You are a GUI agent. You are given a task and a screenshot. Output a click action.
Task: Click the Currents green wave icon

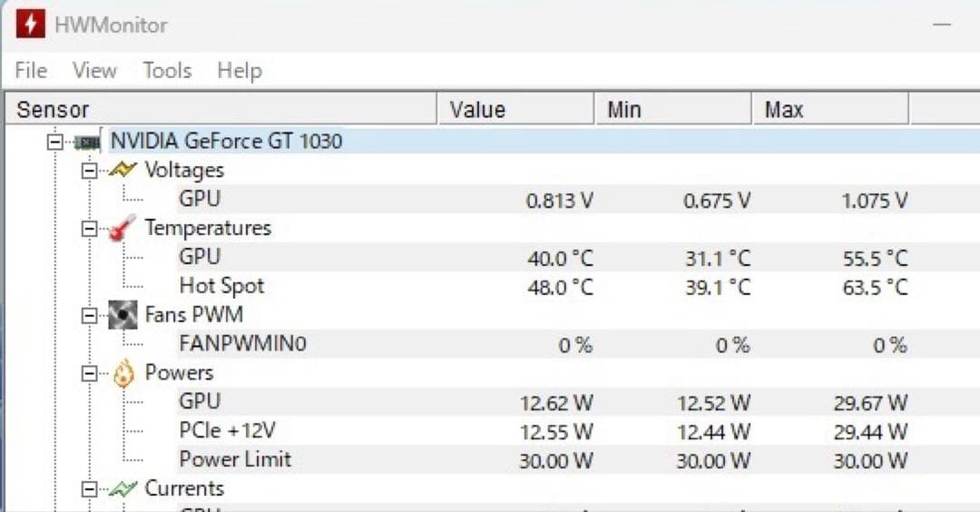click(122, 489)
